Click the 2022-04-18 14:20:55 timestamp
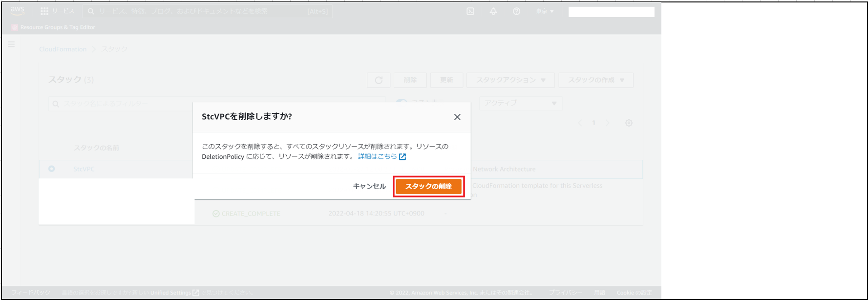 (x=376, y=214)
